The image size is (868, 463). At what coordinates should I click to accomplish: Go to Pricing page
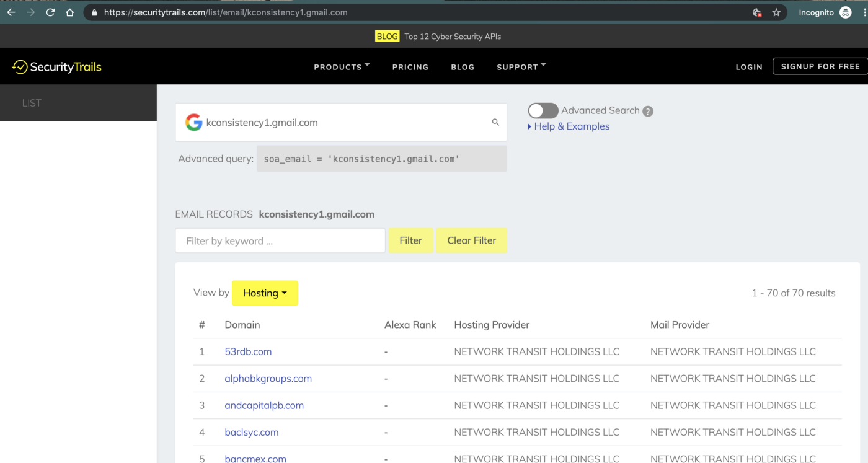410,67
